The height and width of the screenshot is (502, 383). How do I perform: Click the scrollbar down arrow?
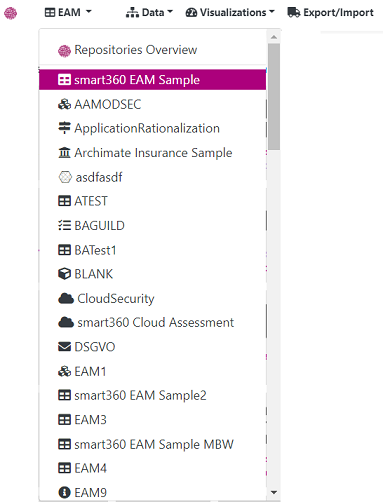(x=274, y=492)
